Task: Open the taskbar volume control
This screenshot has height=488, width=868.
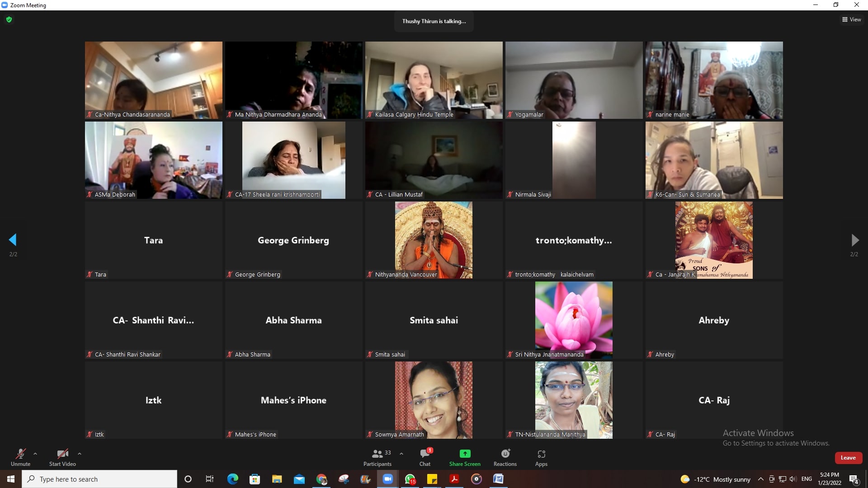Action: click(793, 479)
